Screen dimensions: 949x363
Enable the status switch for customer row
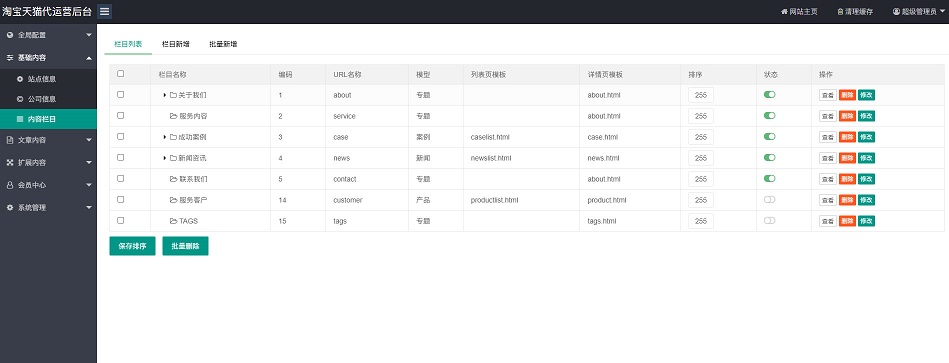[x=769, y=200]
